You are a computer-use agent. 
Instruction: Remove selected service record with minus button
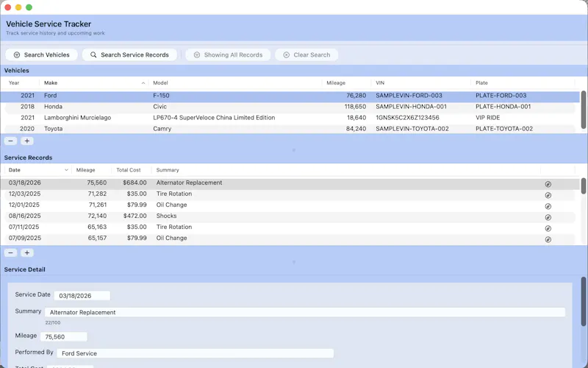[x=10, y=252]
